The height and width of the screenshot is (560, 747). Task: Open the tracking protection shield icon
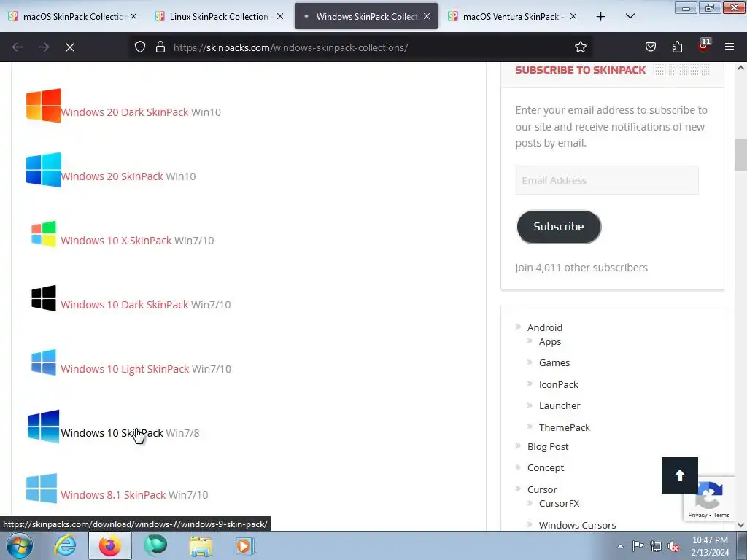tap(139, 47)
